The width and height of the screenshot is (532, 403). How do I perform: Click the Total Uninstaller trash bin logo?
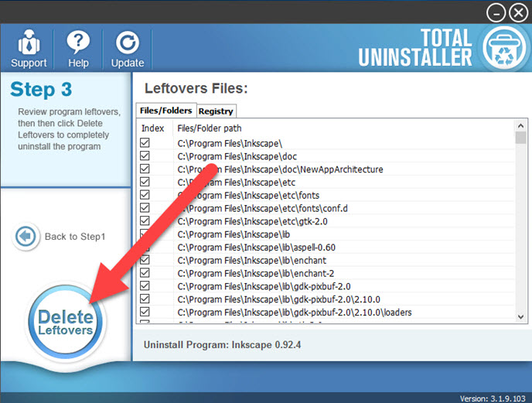pos(504,47)
